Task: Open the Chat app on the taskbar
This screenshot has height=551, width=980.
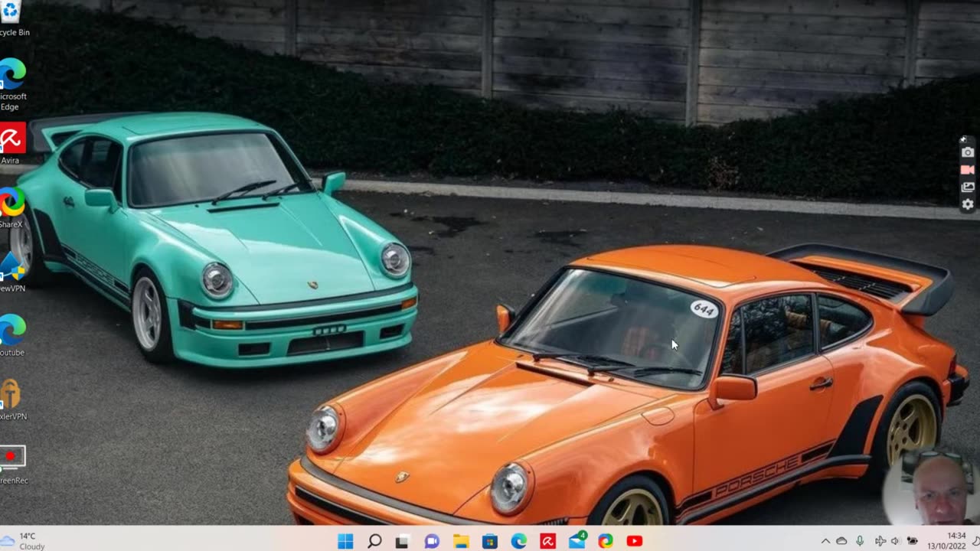Action: [432, 541]
